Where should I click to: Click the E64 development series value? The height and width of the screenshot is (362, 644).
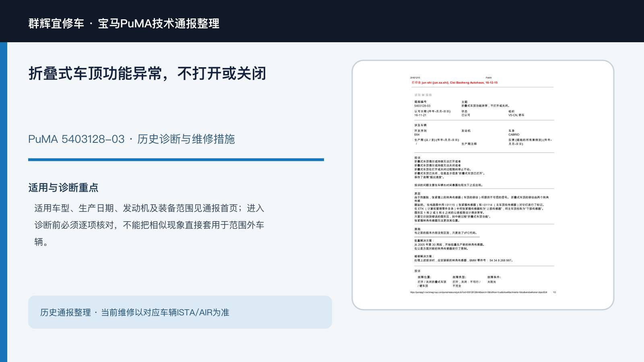(417, 135)
